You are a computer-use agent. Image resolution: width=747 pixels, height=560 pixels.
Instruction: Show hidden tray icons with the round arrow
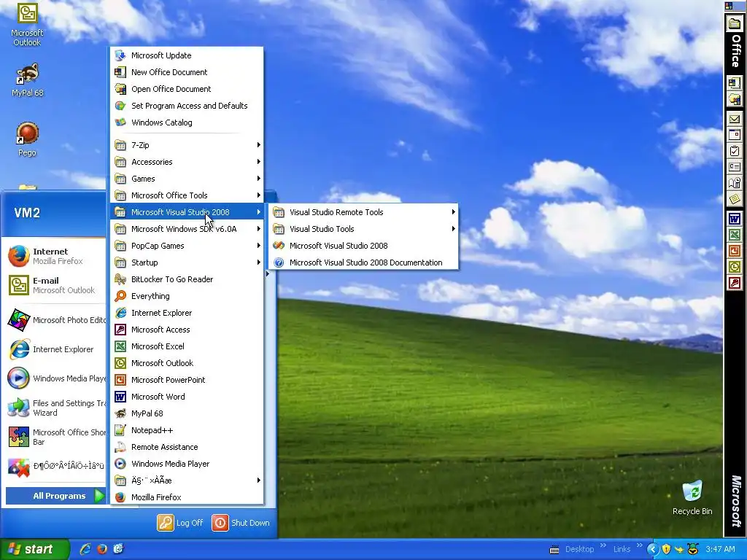(x=652, y=549)
